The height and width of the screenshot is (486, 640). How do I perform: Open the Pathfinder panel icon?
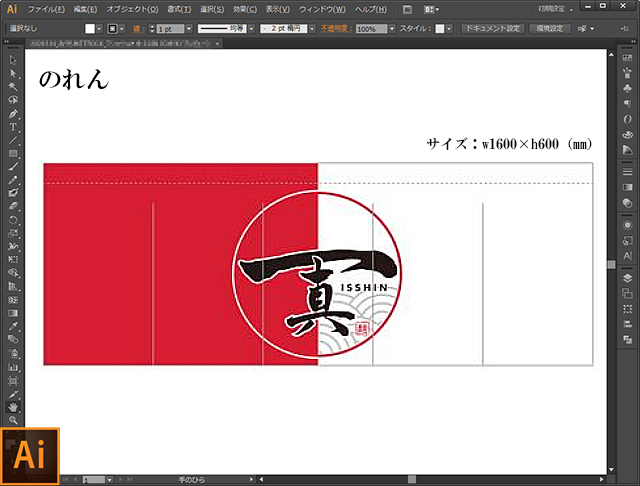627,340
